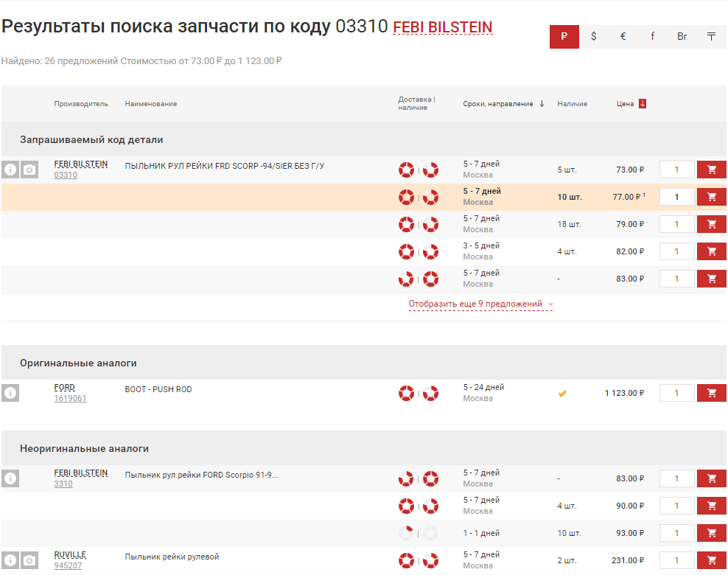Click right delivery icon in 1 123.00 ₽ row
This screenshot has width=728, height=575.
(x=430, y=394)
